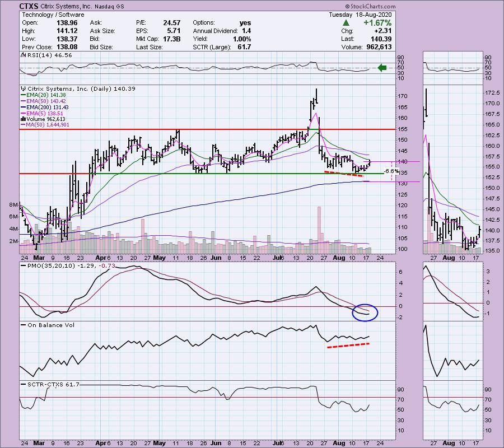Click the EPS value 5.71
The height and width of the screenshot is (448, 504).
coord(174,31)
